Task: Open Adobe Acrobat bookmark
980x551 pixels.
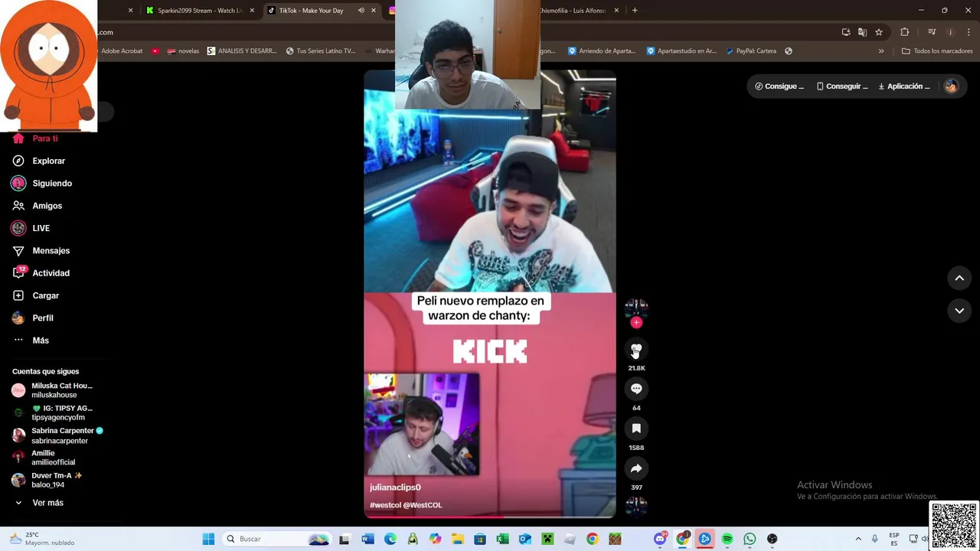Action: [x=122, y=51]
